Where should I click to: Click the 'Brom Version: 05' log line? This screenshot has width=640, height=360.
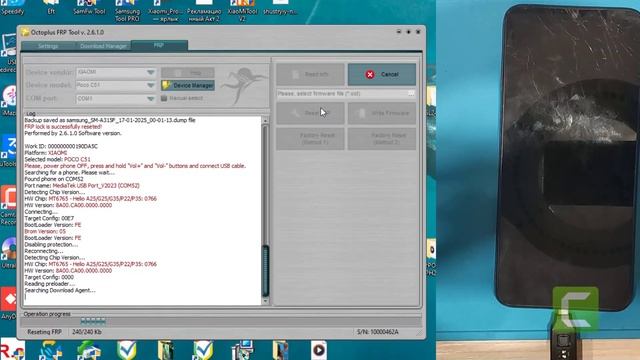click(x=45, y=231)
